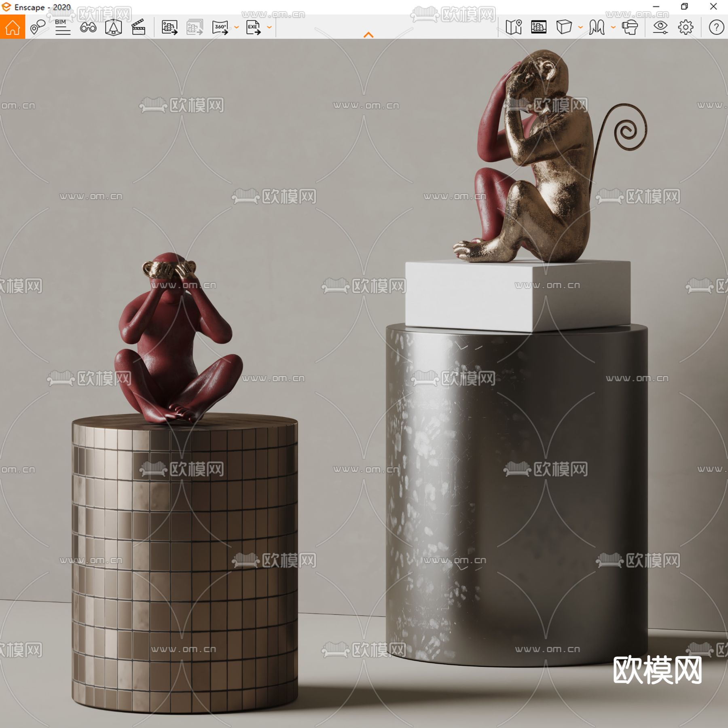Export a 360° panorama
The height and width of the screenshot is (728, 728).
pyautogui.click(x=220, y=27)
